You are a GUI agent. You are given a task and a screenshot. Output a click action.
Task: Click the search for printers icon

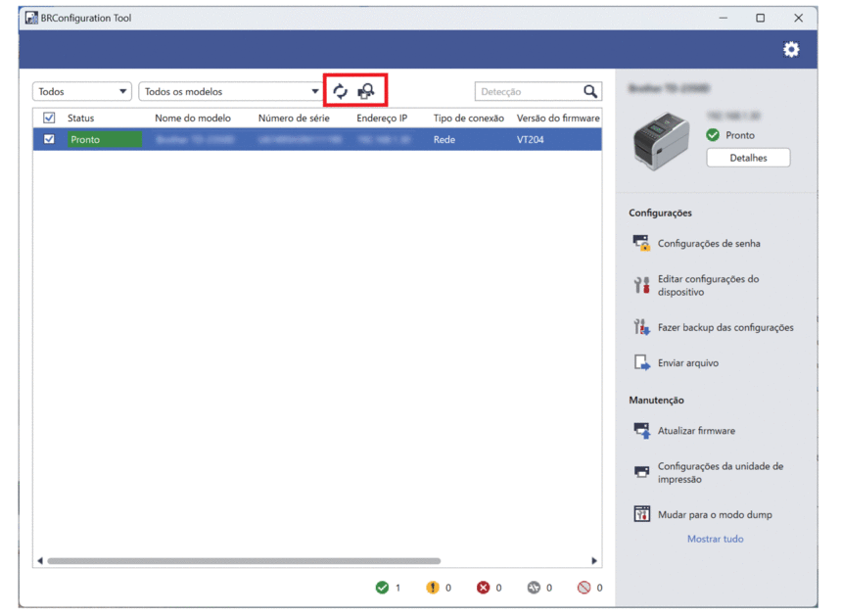coord(366,91)
